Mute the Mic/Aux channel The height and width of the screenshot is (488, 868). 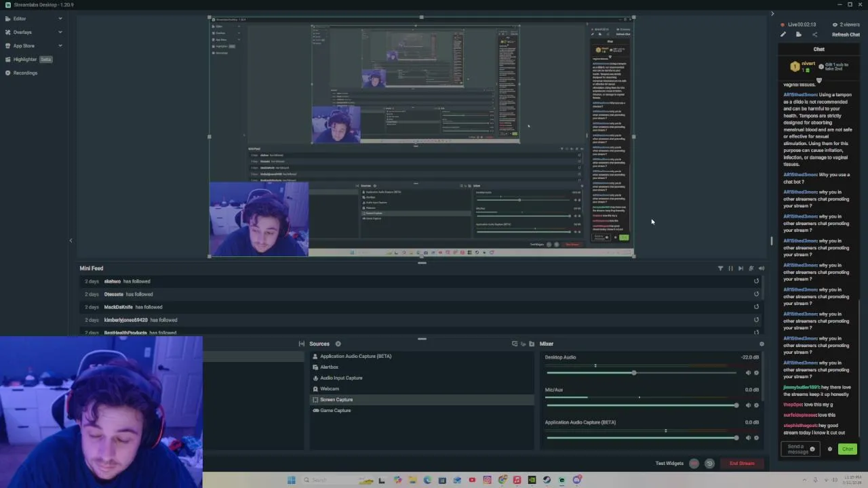[x=748, y=405]
